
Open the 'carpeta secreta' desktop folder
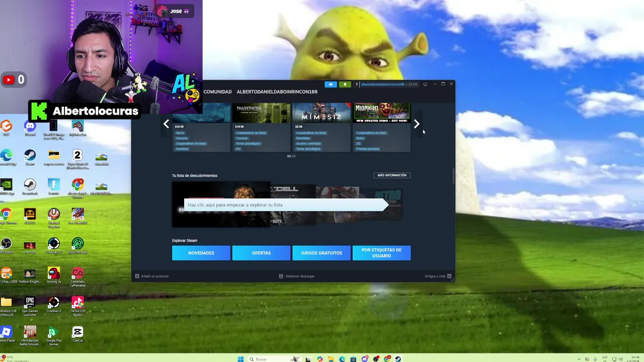click(x=53, y=157)
